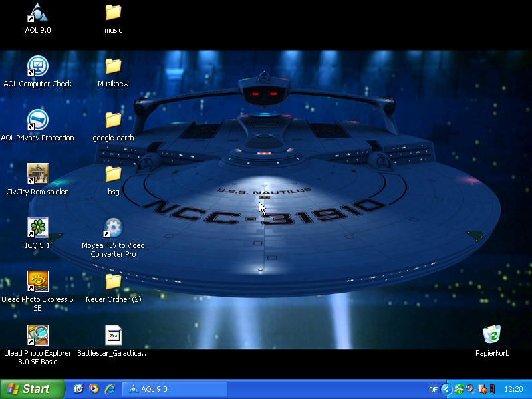Image resolution: width=532 pixels, height=399 pixels.
Task: Launch Internet Explorer from Quick Launch
Action: point(110,389)
